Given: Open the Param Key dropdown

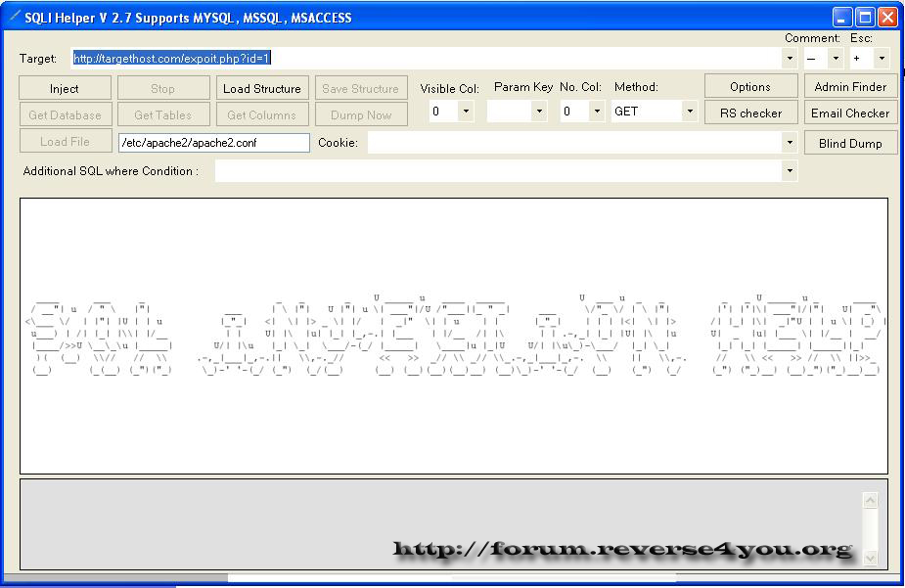Looking at the screenshot, I should tap(539, 111).
